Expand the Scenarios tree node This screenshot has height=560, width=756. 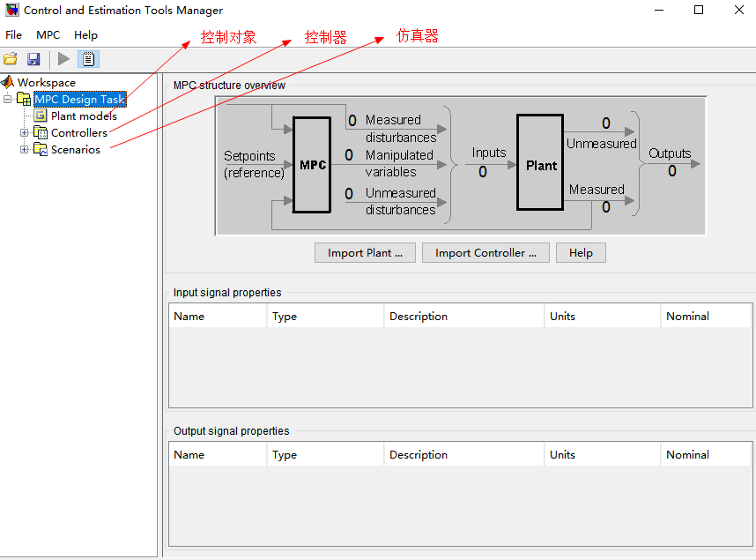[25, 149]
